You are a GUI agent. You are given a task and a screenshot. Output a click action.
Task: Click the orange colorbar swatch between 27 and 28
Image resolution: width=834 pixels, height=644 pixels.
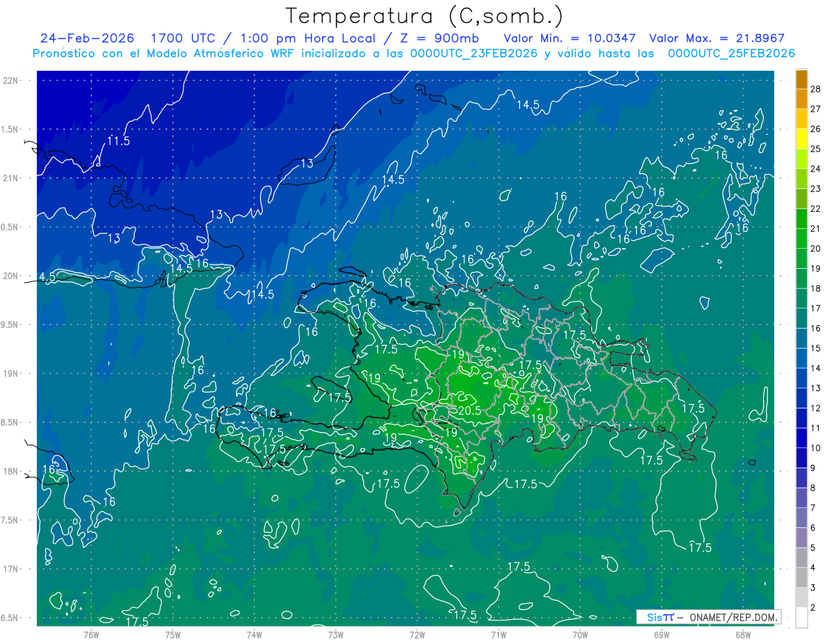[x=801, y=98]
